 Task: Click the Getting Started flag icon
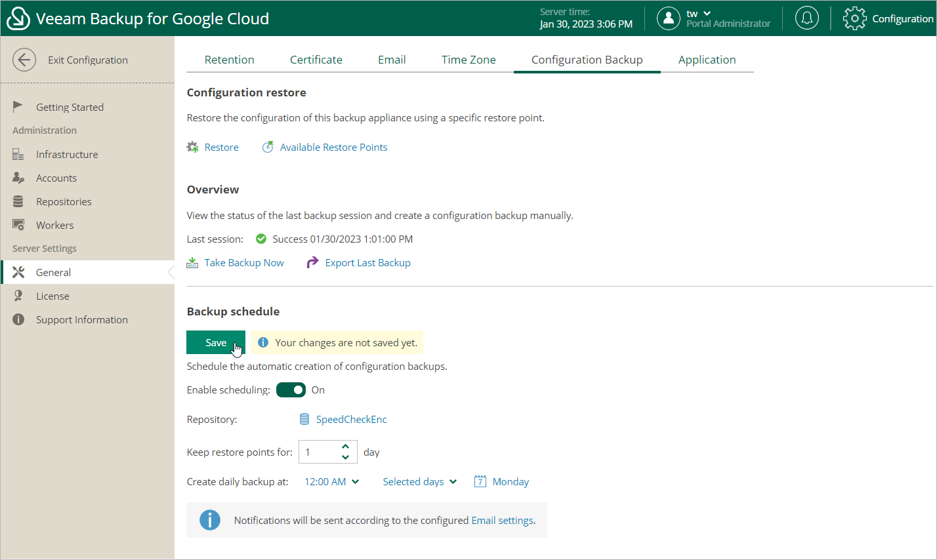click(x=18, y=106)
